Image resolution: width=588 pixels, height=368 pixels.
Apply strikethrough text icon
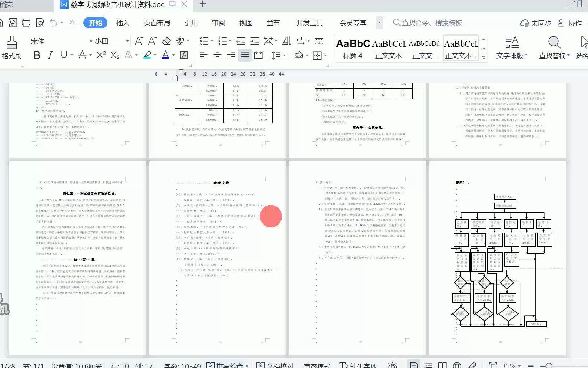point(82,55)
